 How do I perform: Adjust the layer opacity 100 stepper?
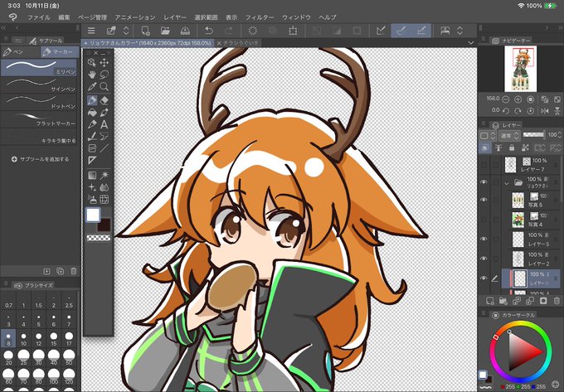(x=560, y=135)
